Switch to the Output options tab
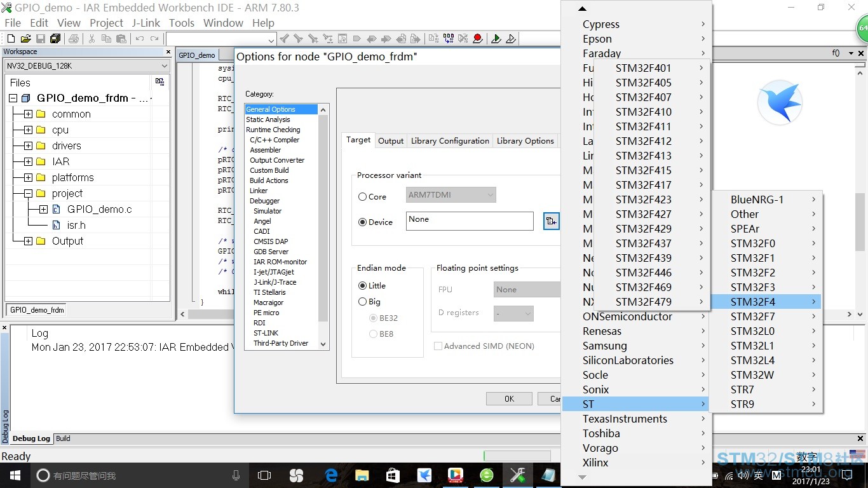The width and height of the screenshot is (868, 488). click(x=391, y=140)
